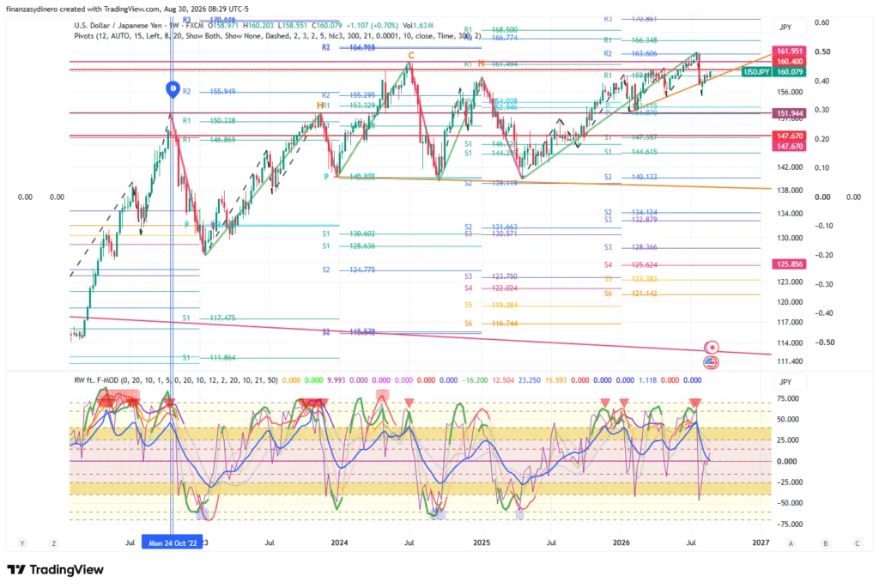Click the pink 125.856 price label
The image size is (879, 588).
tap(790, 264)
